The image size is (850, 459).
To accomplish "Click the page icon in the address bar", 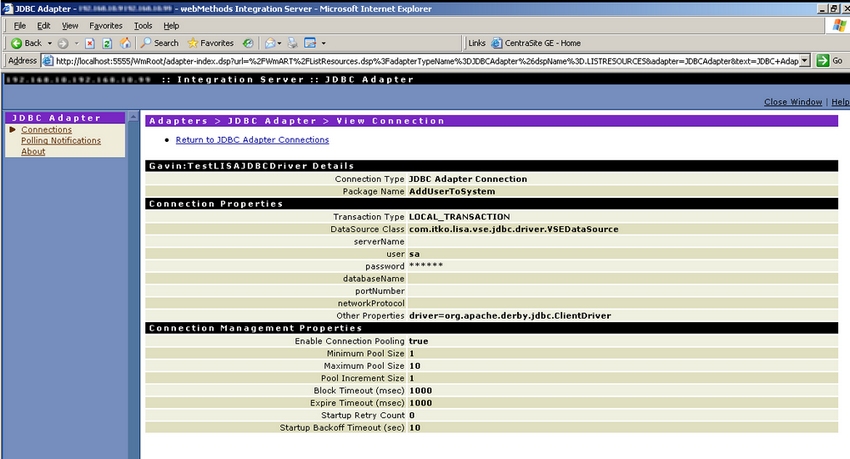I will pyautogui.click(x=48, y=61).
